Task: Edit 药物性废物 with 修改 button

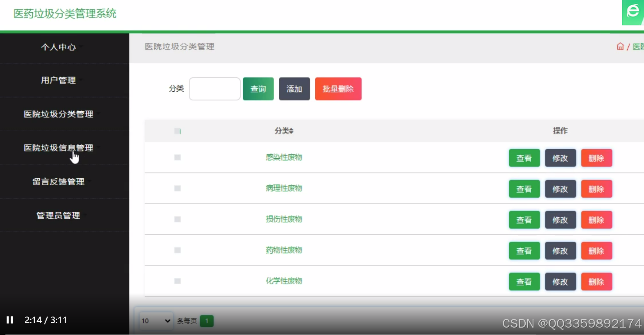Action: coord(560,251)
